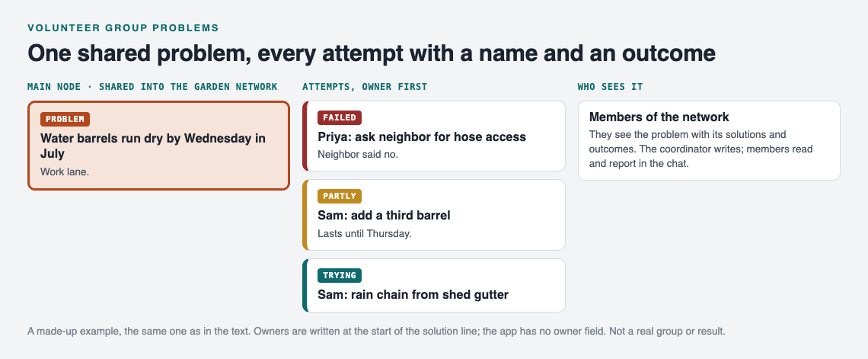Click the PARTLY status badge

pos(340,196)
